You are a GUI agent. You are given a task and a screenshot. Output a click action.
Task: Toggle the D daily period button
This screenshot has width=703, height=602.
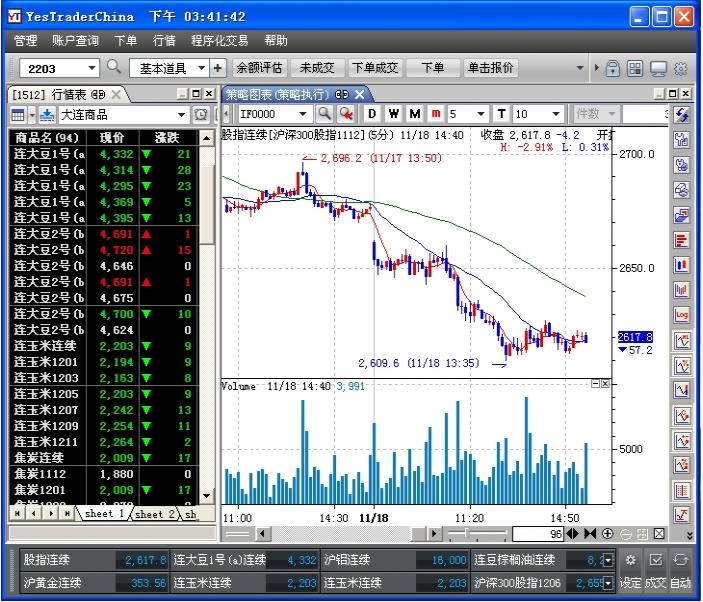372,114
